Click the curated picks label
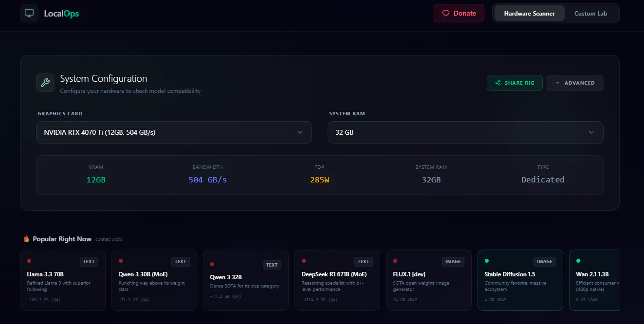Image resolution: width=644 pixels, height=324 pixels. (x=109, y=239)
